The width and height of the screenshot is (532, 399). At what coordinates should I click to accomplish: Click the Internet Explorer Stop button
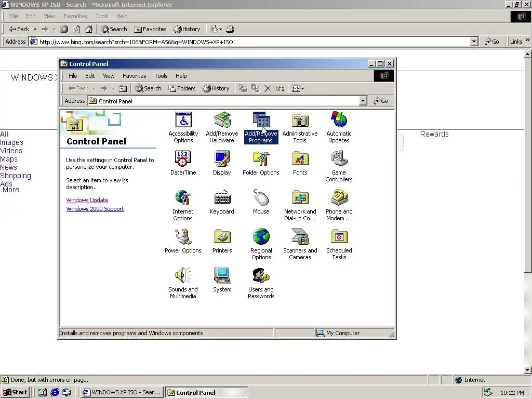pyautogui.click(x=64, y=29)
